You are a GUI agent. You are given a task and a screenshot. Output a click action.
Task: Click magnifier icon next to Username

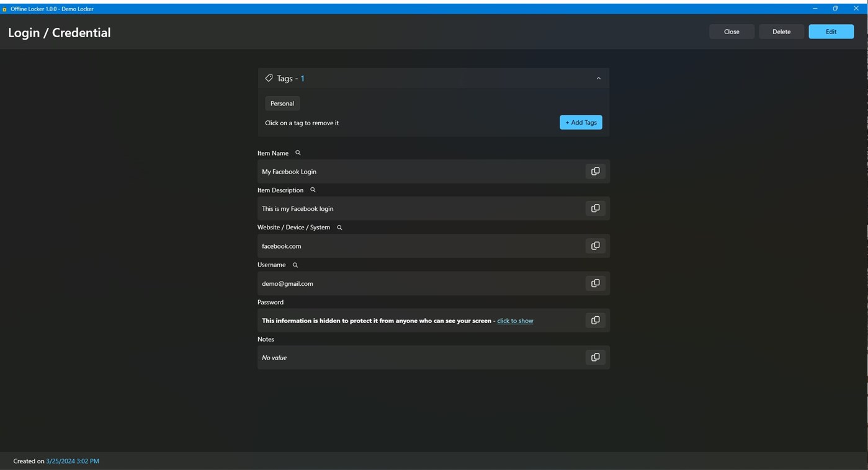click(295, 265)
